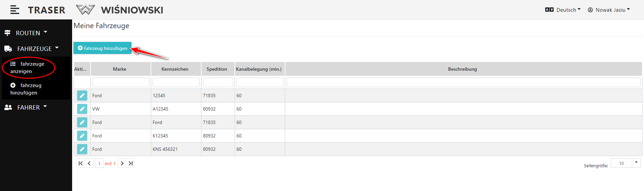644x191 pixels.
Task: Go to the previous page
Action: point(89,163)
